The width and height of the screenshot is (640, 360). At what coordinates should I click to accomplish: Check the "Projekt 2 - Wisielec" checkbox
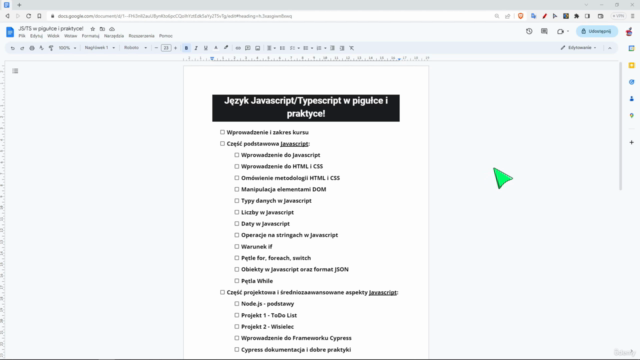pos(237,327)
